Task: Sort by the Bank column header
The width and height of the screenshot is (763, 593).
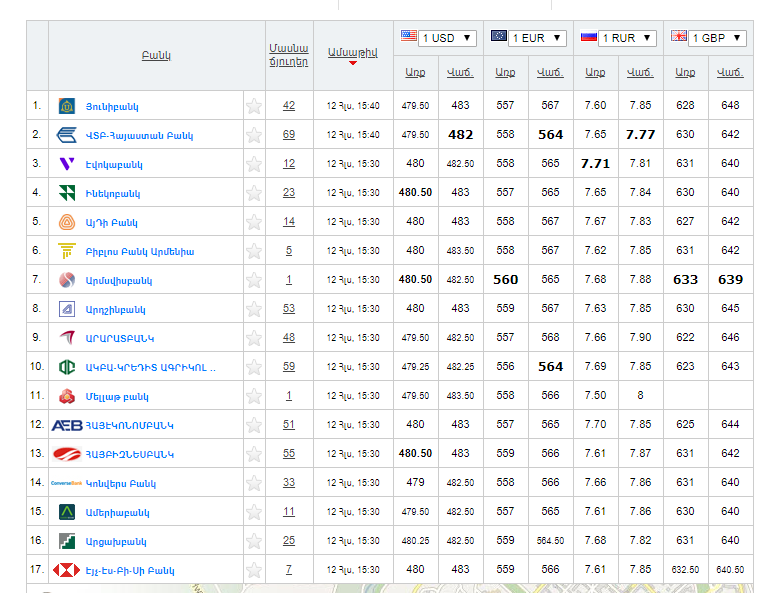Action: pos(156,55)
